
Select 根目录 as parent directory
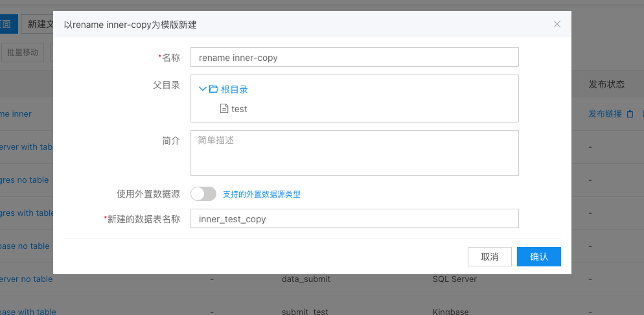click(235, 89)
